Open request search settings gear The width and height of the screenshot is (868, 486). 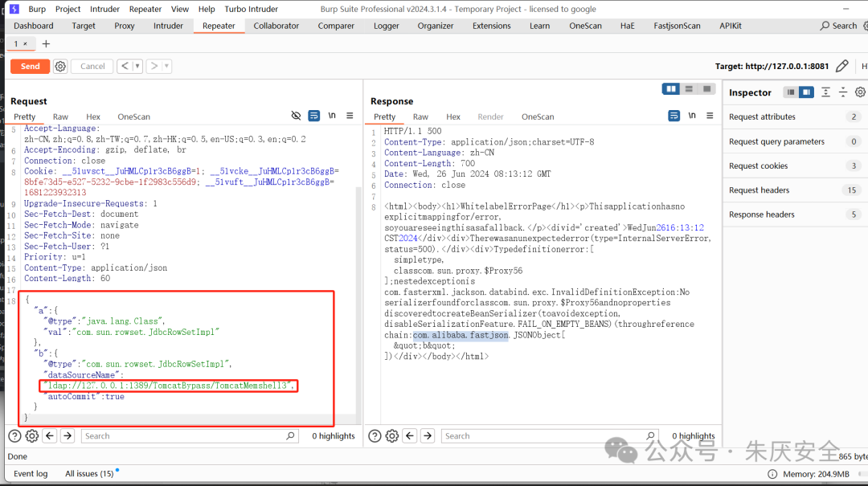coord(32,436)
